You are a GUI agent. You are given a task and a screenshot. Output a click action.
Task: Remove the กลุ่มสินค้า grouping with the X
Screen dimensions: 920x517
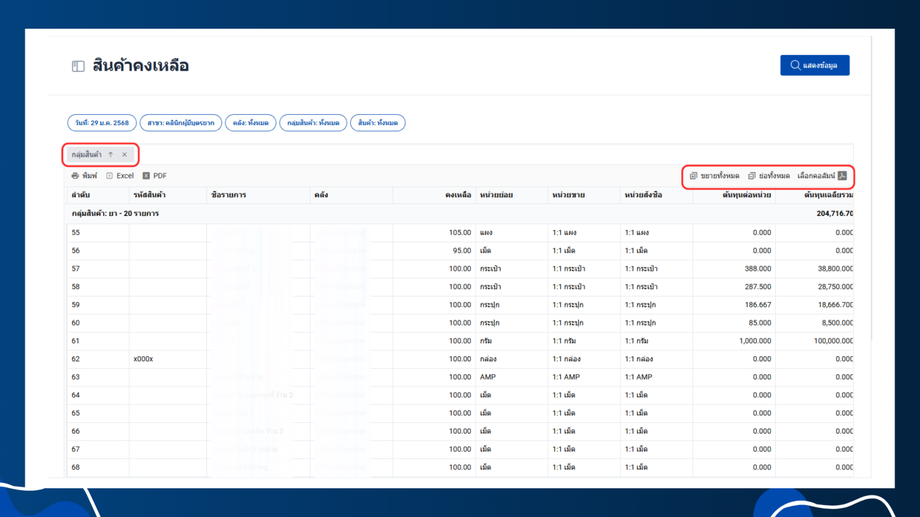tap(125, 155)
